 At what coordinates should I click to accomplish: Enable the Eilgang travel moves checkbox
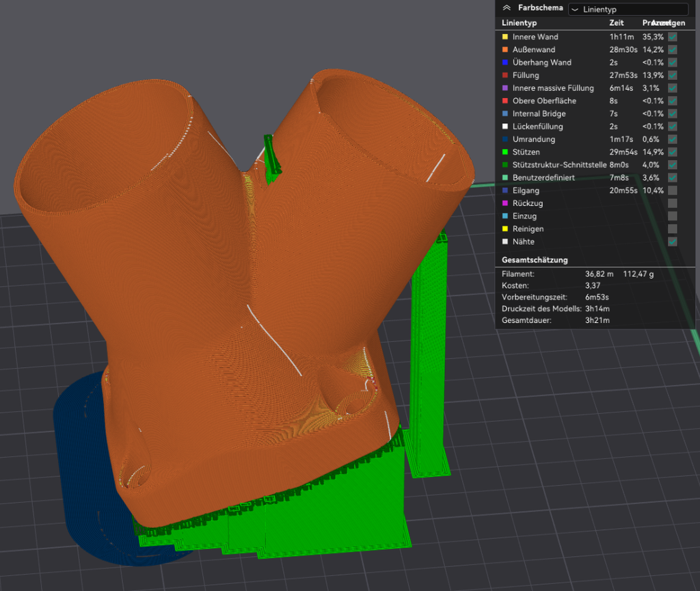(x=673, y=190)
